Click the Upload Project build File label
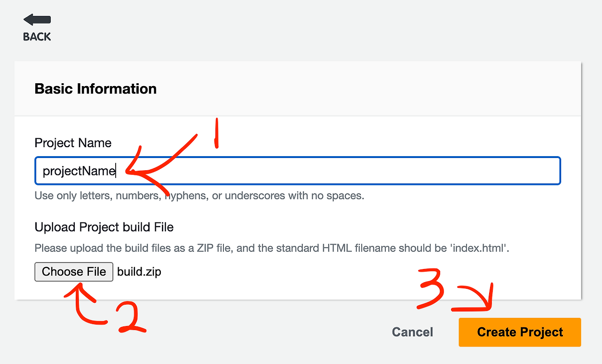 tap(104, 227)
